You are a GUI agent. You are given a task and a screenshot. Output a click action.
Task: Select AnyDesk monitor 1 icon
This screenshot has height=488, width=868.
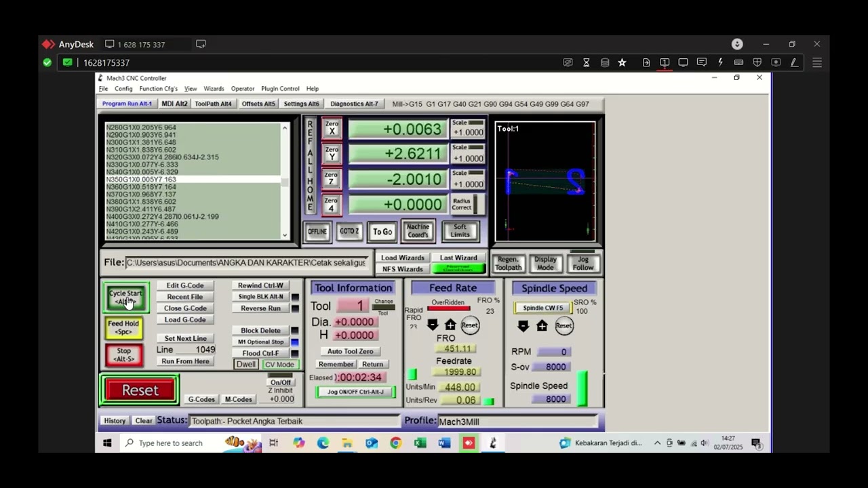(665, 62)
